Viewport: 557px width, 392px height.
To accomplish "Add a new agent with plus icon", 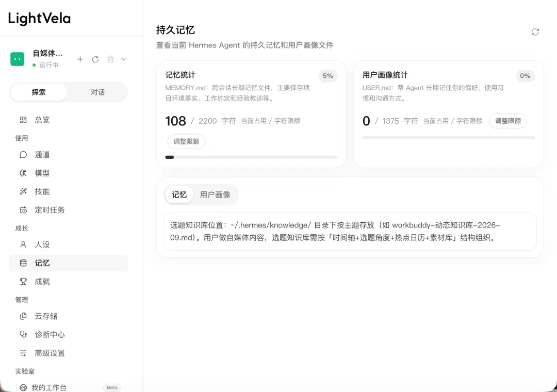I will pos(80,59).
